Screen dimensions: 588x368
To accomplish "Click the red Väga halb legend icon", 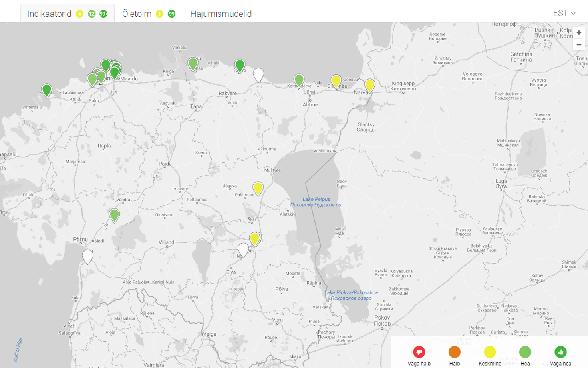I will pos(419,352).
